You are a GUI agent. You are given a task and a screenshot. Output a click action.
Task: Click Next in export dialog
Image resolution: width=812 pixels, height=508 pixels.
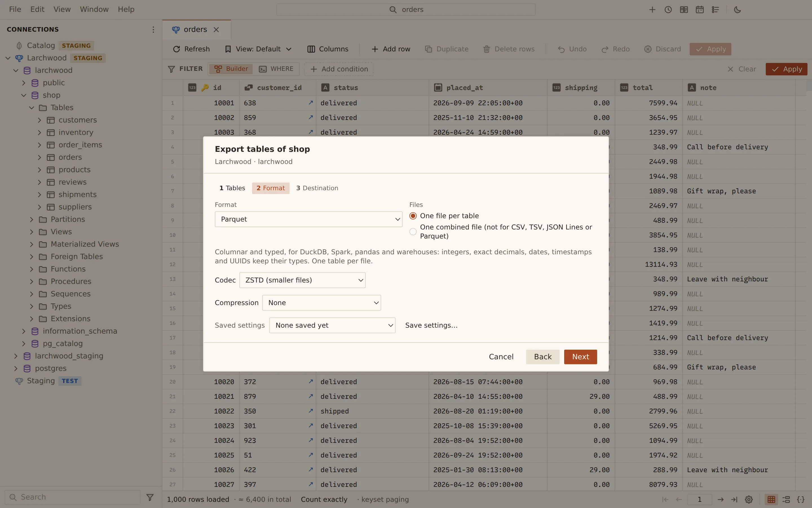pos(581,357)
